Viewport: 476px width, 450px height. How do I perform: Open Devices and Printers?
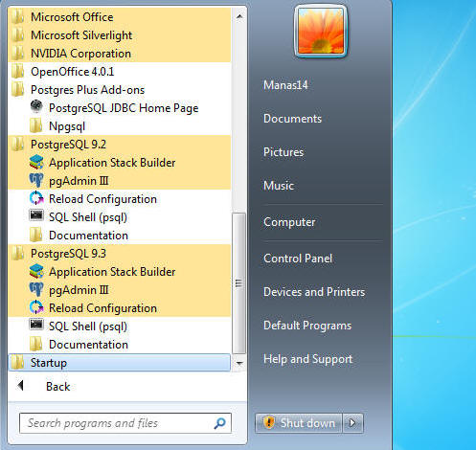pos(314,292)
